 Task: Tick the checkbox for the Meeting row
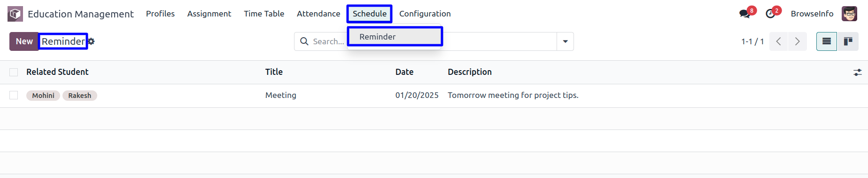click(x=14, y=95)
